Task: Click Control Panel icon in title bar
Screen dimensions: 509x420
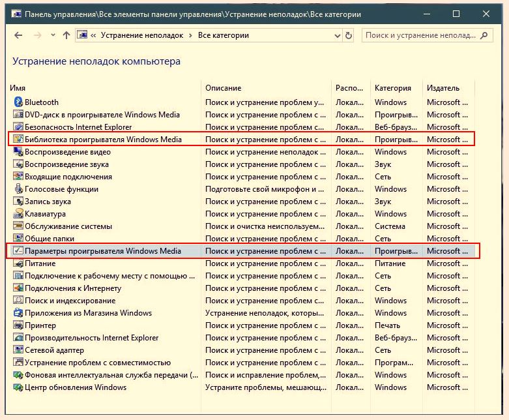Action: [16, 14]
